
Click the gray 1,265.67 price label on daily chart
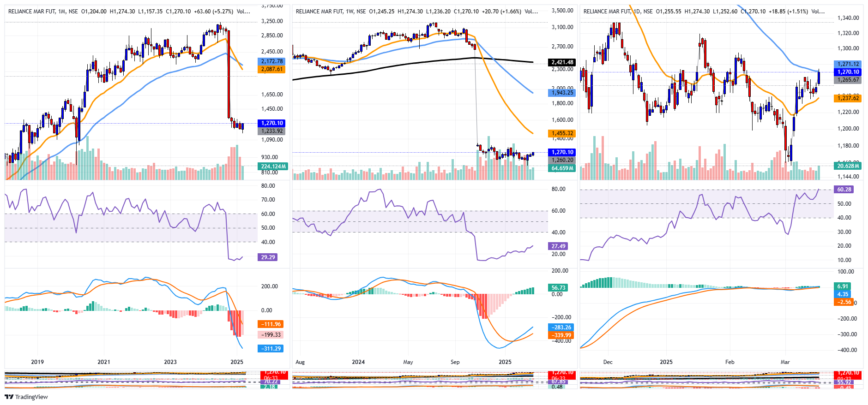point(848,80)
